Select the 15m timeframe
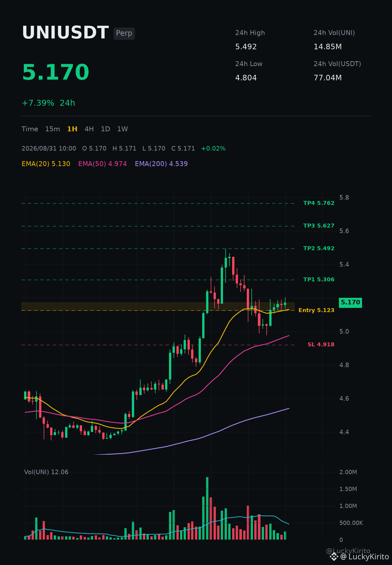Viewport: 392px width, 565px height. point(52,129)
